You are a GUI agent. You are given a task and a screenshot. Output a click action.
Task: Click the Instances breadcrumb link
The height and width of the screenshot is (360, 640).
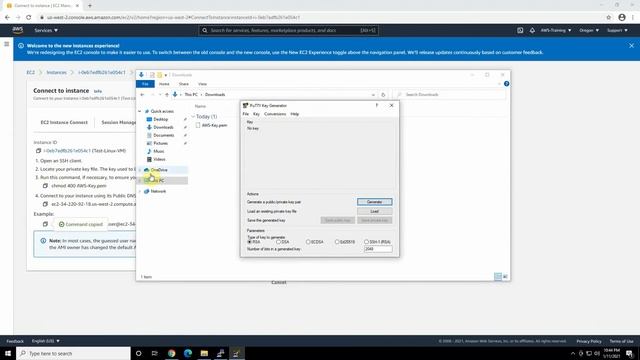pos(56,72)
